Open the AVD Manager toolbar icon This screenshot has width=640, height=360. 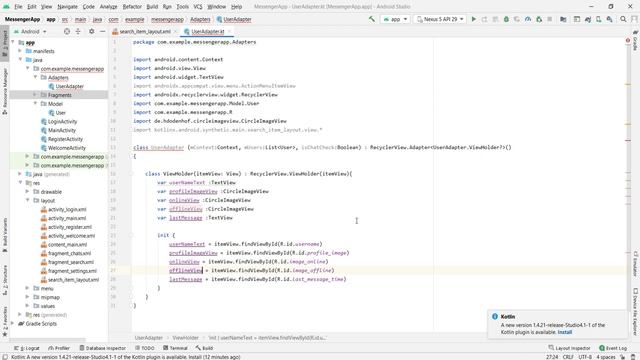coord(598,19)
